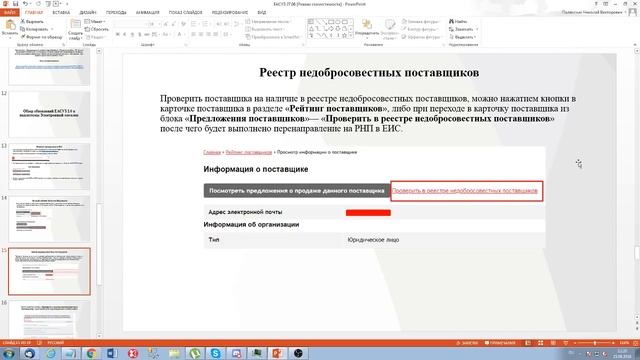Switch to the Animation (Анимация) tab
Viewport: 640px width, 360px height.
pos(147,13)
